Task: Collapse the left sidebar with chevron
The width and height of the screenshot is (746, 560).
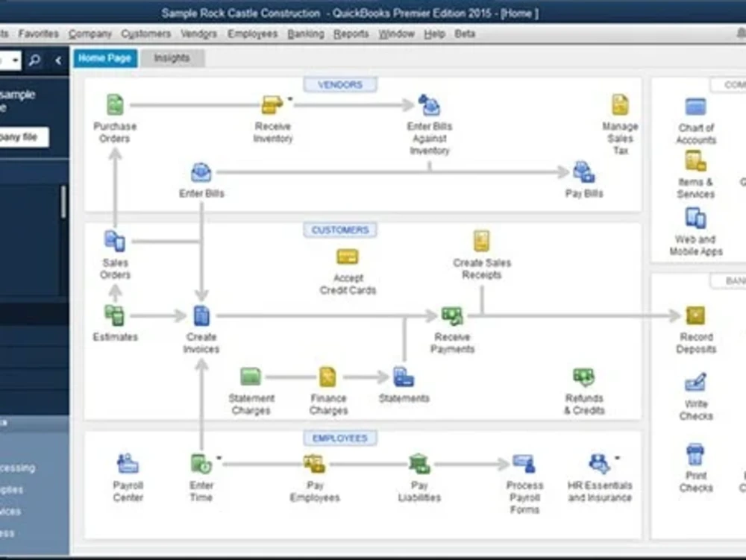Action: (x=58, y=60)
